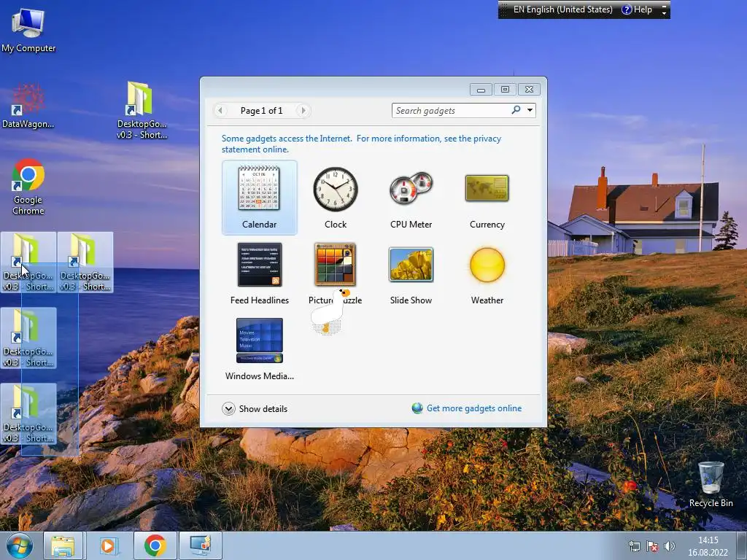747x560 pixels.
Task: Select Google Chrome desktop shortcut
Action: 28,187
